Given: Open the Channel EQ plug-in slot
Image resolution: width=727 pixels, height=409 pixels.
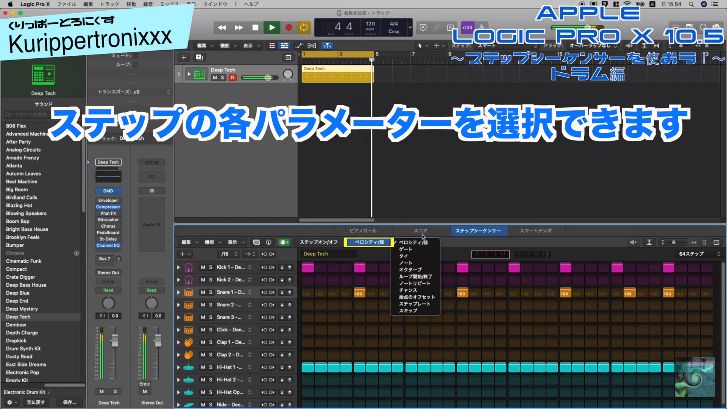Looking at the screenshot, I should click(108, 245).
